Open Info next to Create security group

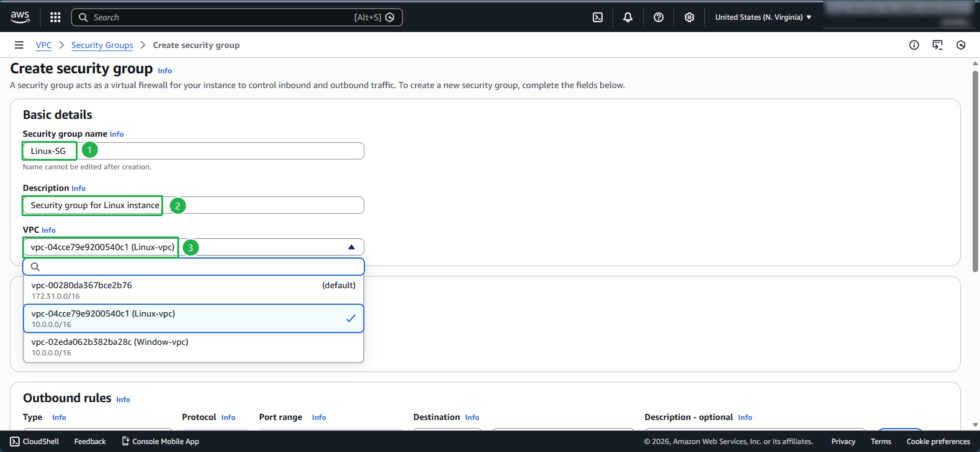click(165, 71)
